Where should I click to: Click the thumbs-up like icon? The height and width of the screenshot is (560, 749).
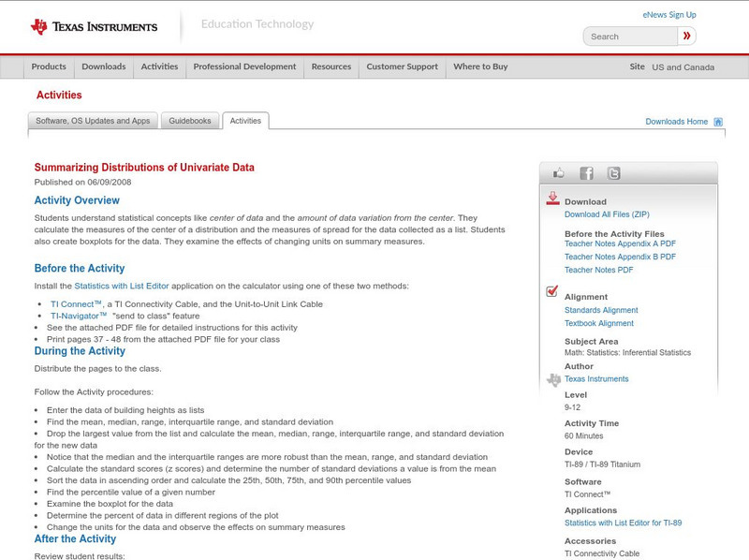[x=558, y=173]
